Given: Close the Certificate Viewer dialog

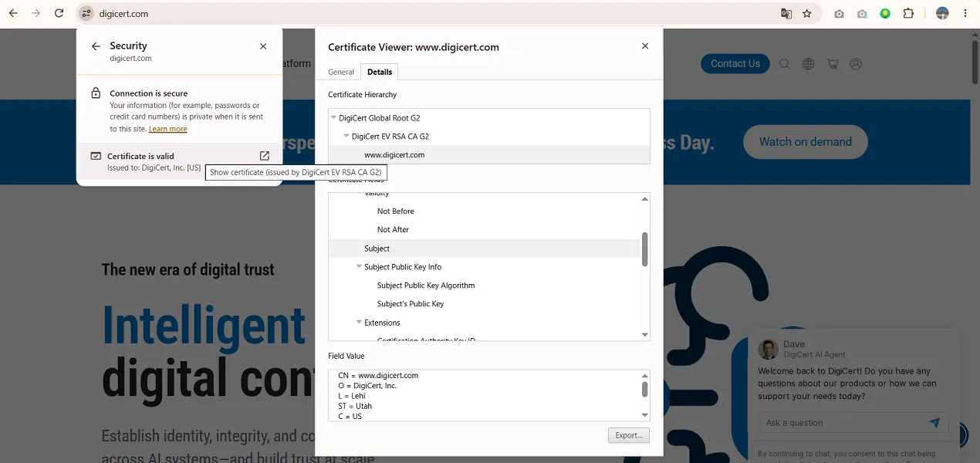Looking at the screenshot, I should pyautogui.click(x=645, y=46).
